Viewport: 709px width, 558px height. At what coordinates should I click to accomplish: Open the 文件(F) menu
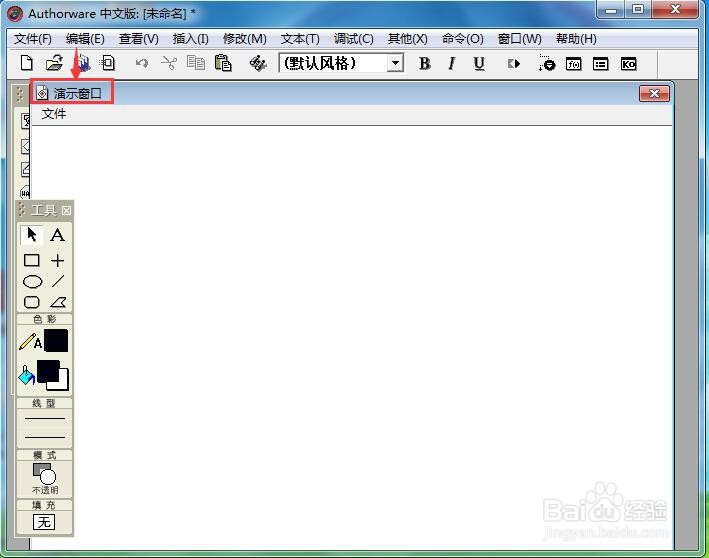[x=33, y=39]
